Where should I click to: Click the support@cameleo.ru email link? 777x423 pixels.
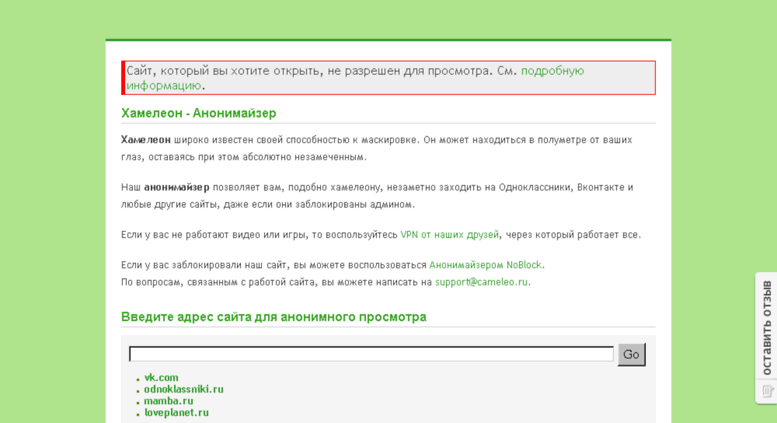pyautogui.click(x=481, y=282)
